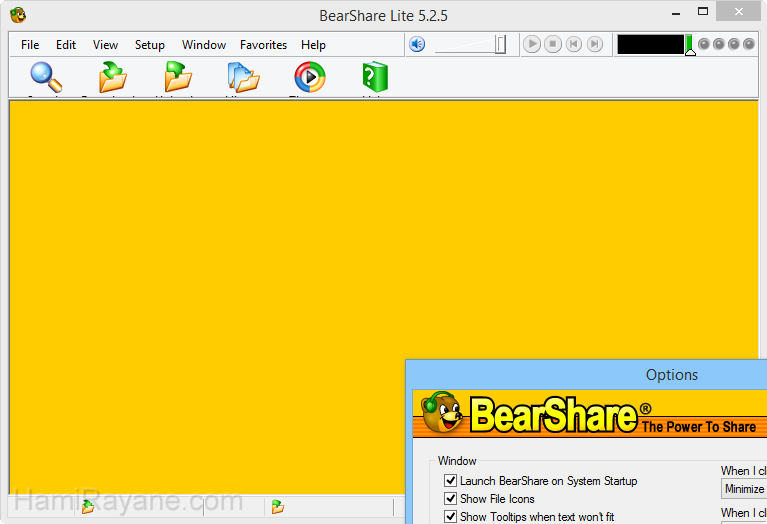Click the volume slider handle
This screenshot has width=767, height=524.
click(x=501, y=44)
